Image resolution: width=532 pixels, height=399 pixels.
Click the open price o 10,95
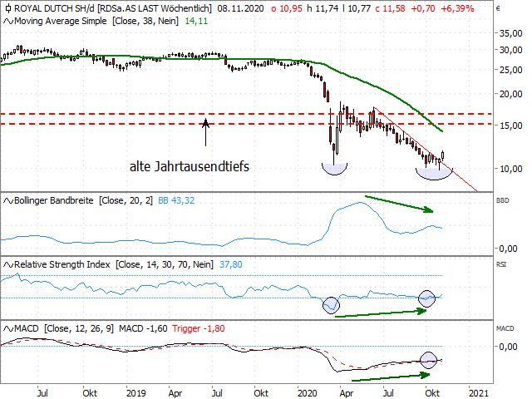[287, 8]
